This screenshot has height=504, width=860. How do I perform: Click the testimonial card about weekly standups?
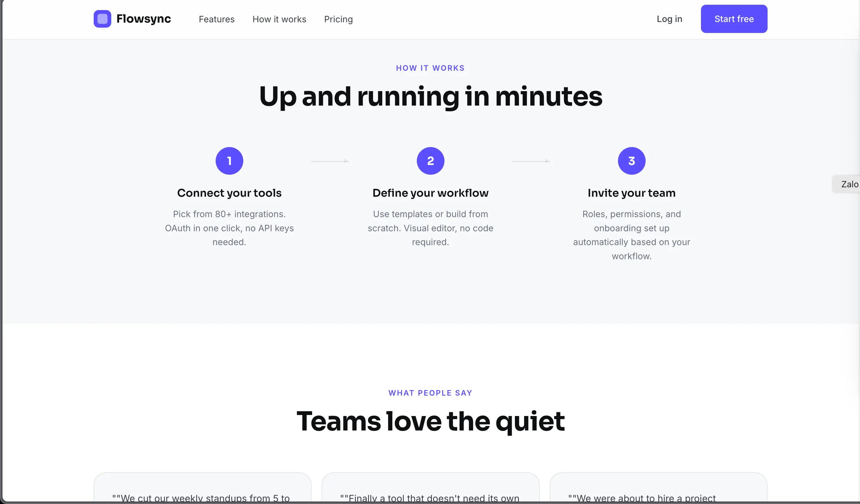pyautogui.click(x=202, y=487)
